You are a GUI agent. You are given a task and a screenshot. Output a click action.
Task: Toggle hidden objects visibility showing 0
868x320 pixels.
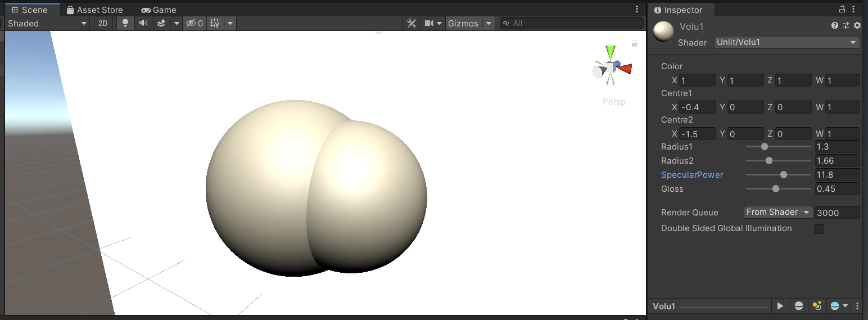pos(194,24)
